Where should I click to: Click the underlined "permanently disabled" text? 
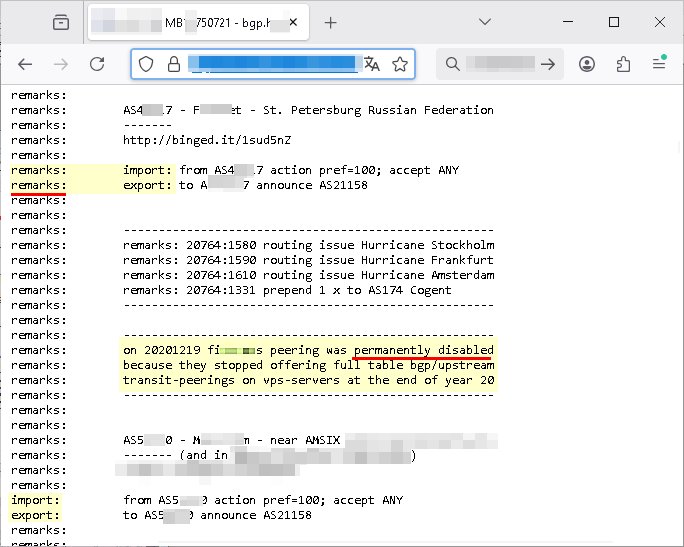423,350
